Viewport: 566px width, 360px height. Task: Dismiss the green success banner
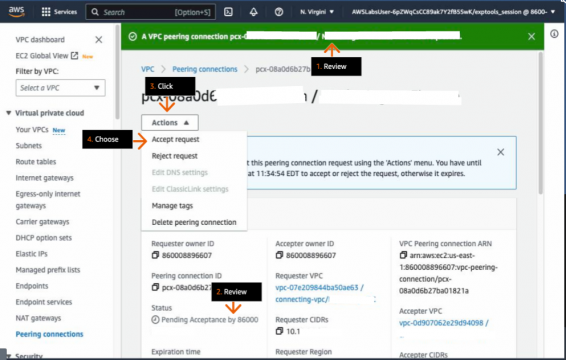point(531,36)
